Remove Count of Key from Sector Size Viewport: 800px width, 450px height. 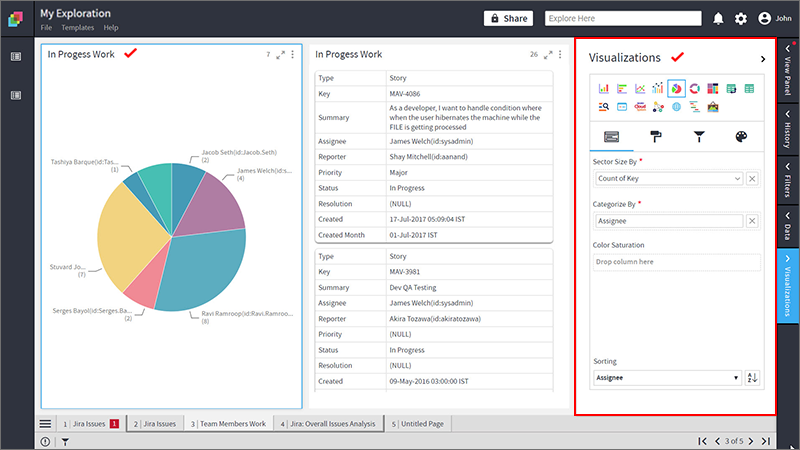pos(752,179)
